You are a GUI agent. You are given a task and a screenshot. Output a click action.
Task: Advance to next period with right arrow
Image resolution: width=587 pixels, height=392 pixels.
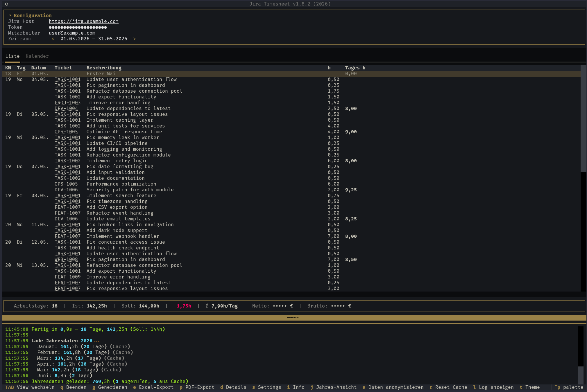[x=135, y=39]
